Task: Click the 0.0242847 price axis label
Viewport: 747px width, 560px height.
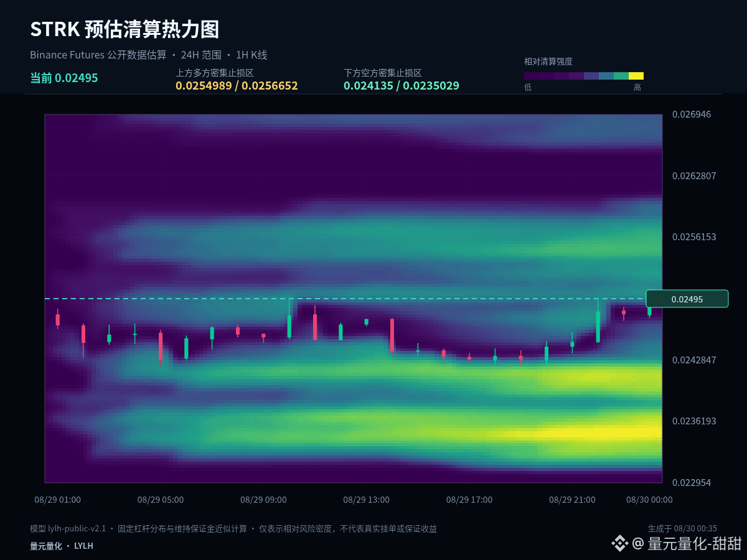Action: (694, 360)
